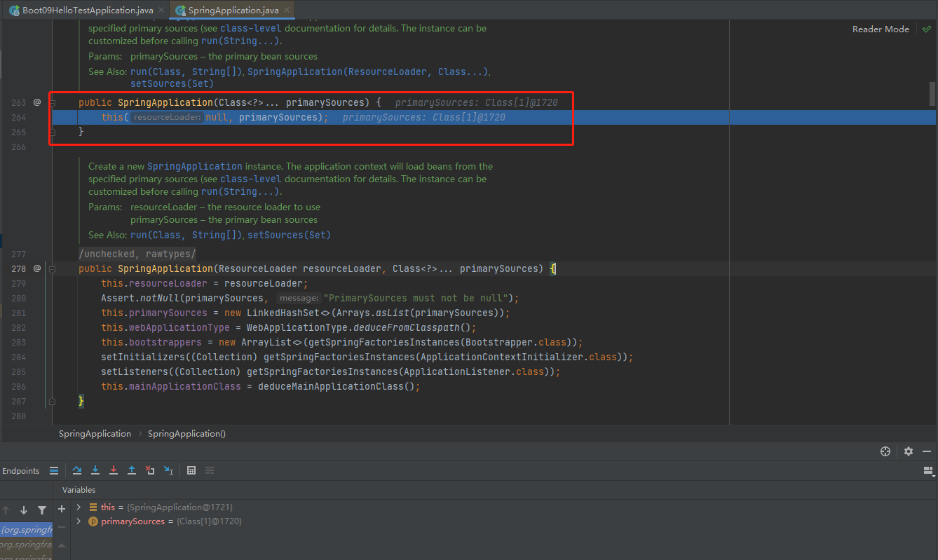The height and width of the screenshot is (560, 938).
Task: Click the 'message:' inlay hint on line 280
Action: (299, 298)
